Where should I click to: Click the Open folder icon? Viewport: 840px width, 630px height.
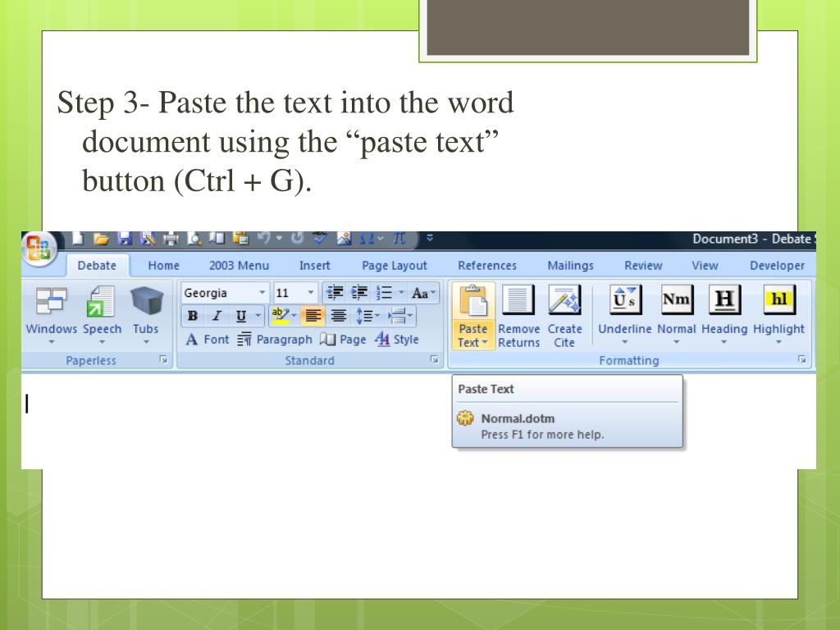point(101,239)
